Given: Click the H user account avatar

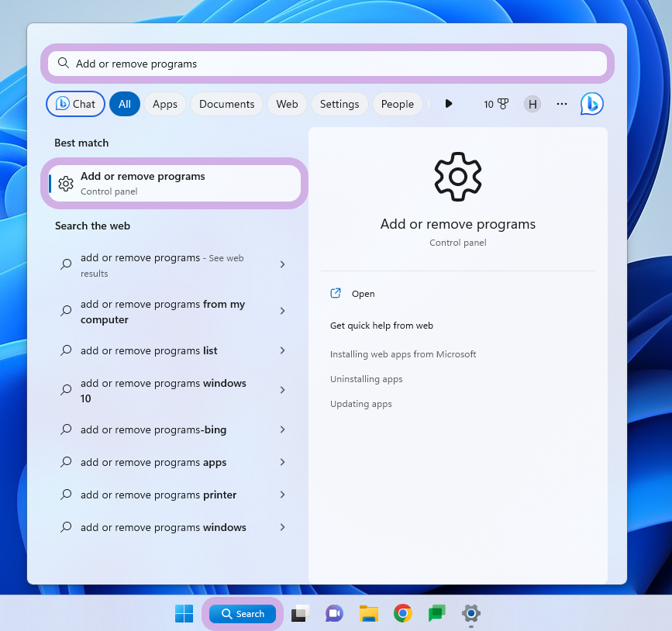Looking at the screenshot, I should pyautogui.click(x=532, y=104).
